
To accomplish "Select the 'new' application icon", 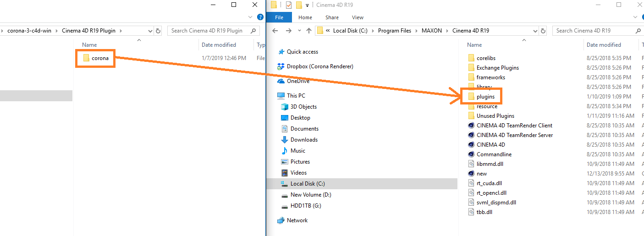I will click(471, 174).
